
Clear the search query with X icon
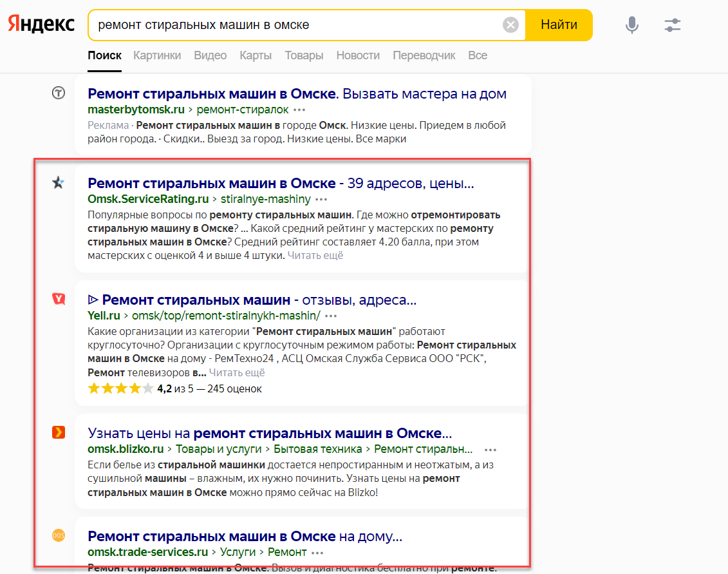[x=510, y=25]
